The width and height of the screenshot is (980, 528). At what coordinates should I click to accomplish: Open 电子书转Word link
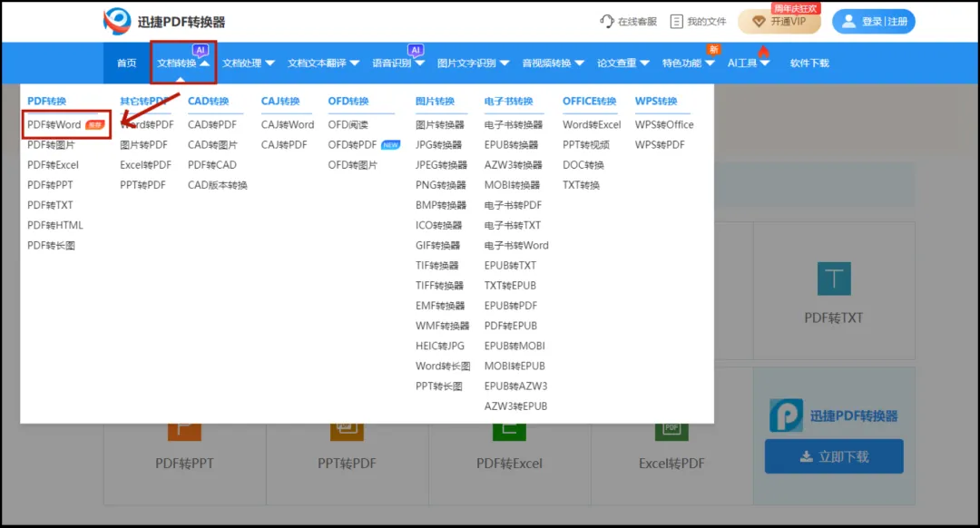pyautogui.click(x=516, y=246)
